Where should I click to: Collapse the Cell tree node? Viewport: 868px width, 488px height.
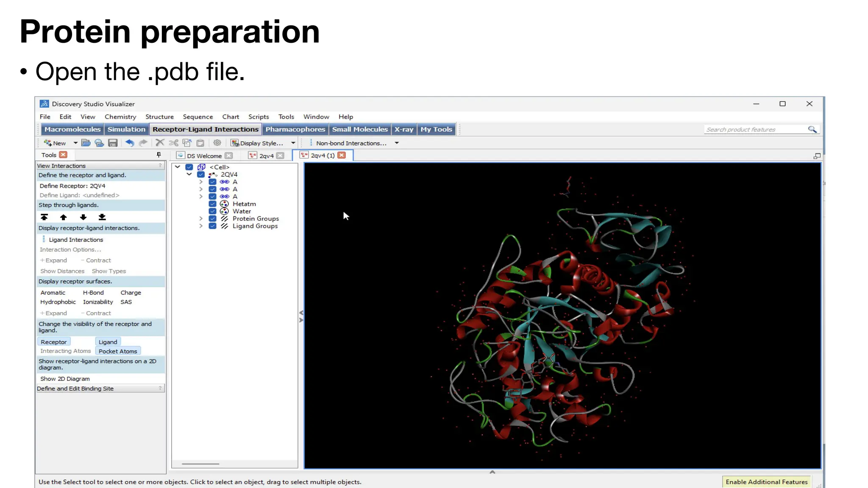[x=178, y=167]
